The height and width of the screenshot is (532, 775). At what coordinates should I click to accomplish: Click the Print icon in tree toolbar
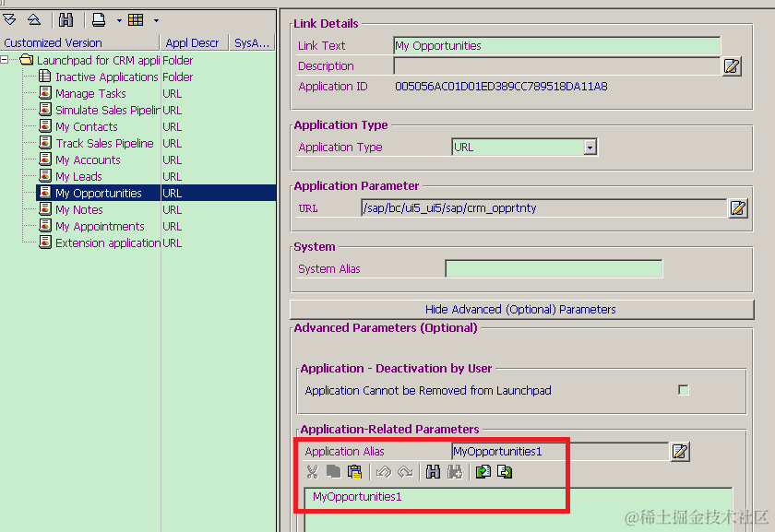point(99,19)
